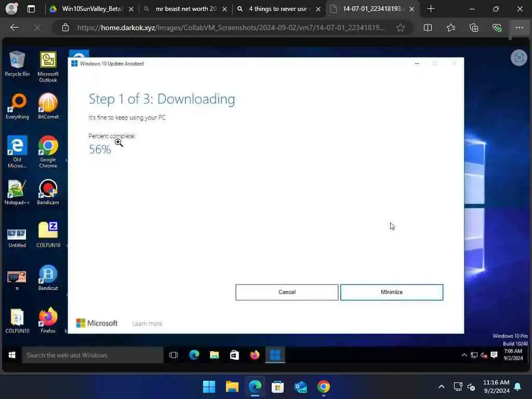Click VM volume muted tray icon
Image resolution: width=532 pixels, height=399 pixels.
point(484,355)
